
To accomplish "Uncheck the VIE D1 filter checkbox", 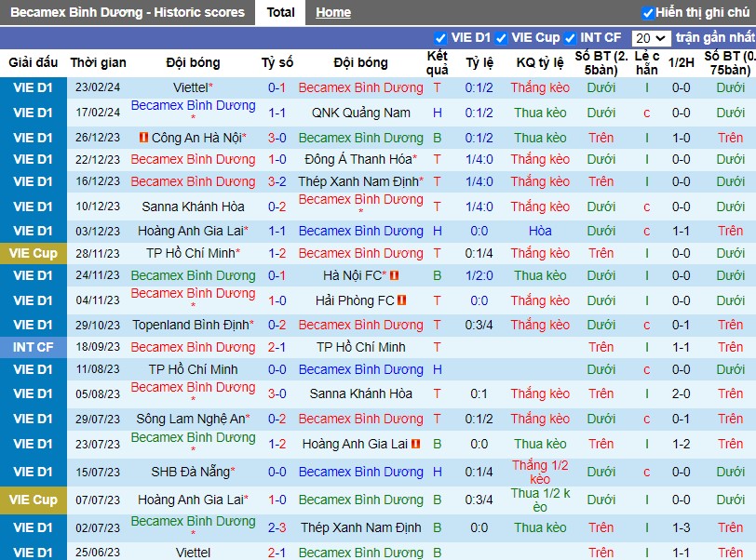I will click(439, 38).
